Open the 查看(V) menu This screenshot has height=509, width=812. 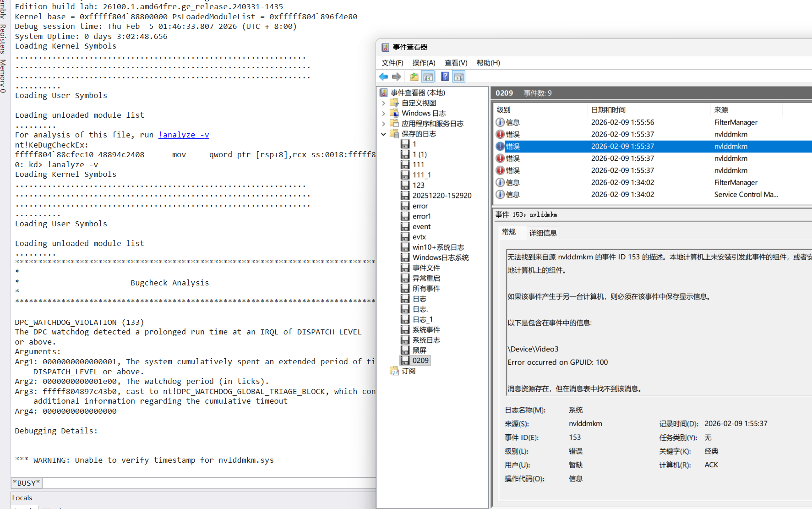click(x=456, y=63)
